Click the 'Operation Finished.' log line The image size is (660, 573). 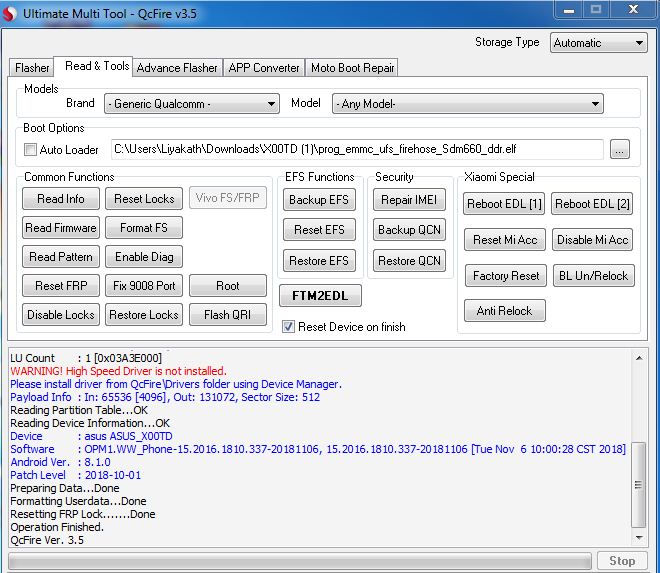tap(57, 527)
